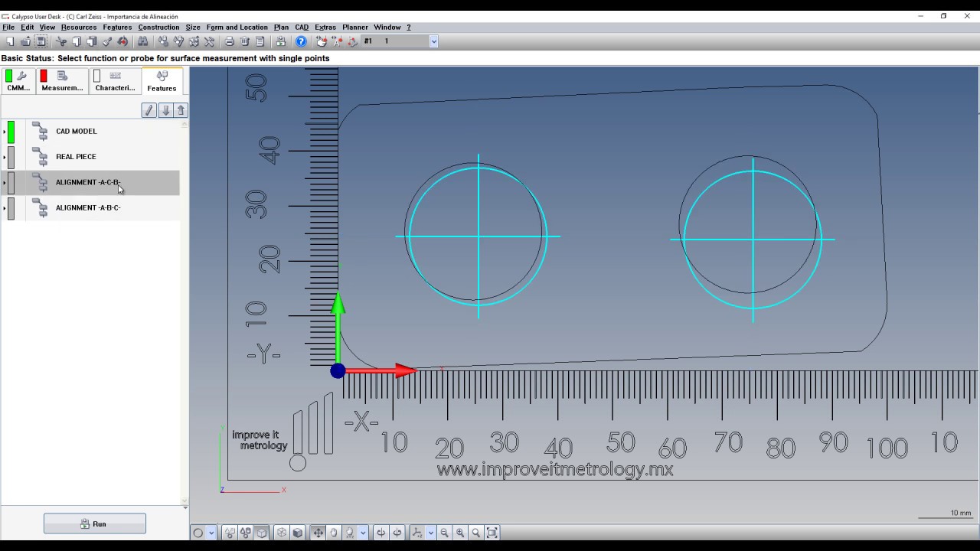Screen dimensions: 980x551
Task: Open the File menu
Action: click(x=8, y=27)
